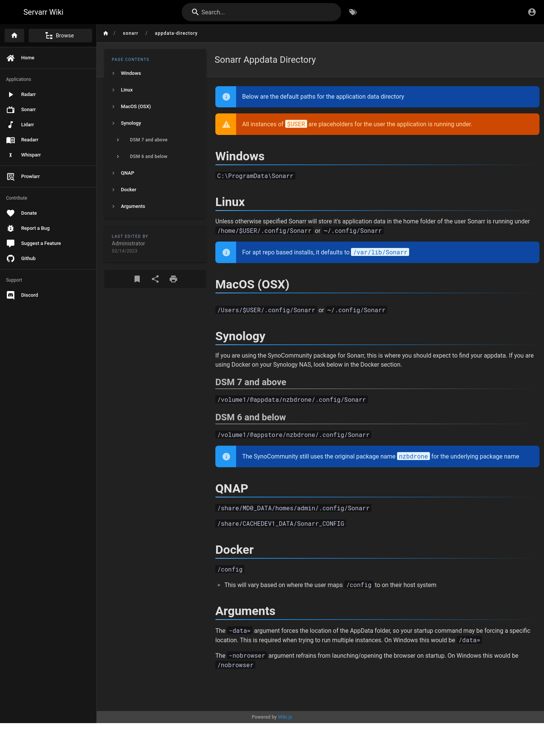Click the nzbdrone highlighted code text
Screen dimensions: 544x756
click(x=413, y=456)
